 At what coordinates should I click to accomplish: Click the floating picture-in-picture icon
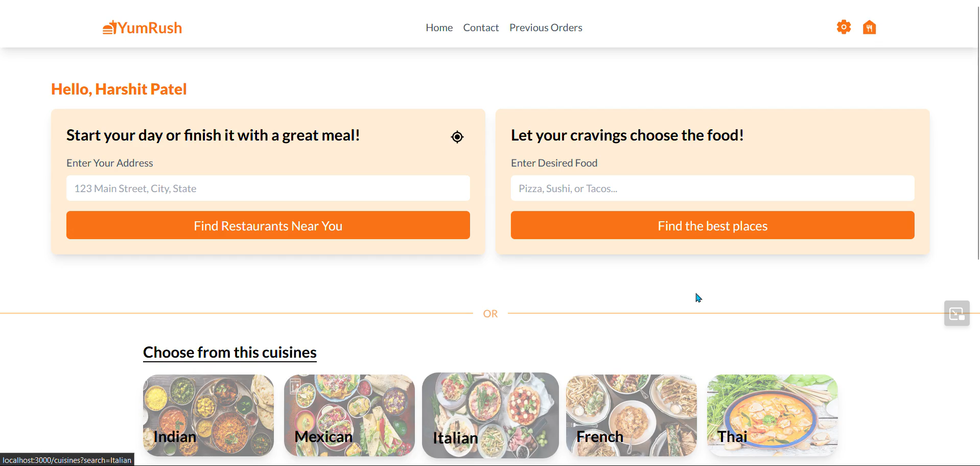tap(956, 313)
